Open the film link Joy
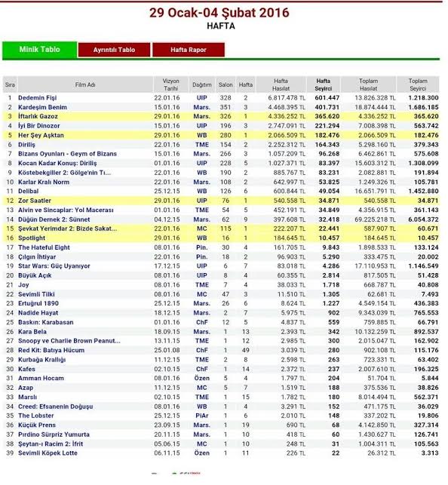 (23, 285)
